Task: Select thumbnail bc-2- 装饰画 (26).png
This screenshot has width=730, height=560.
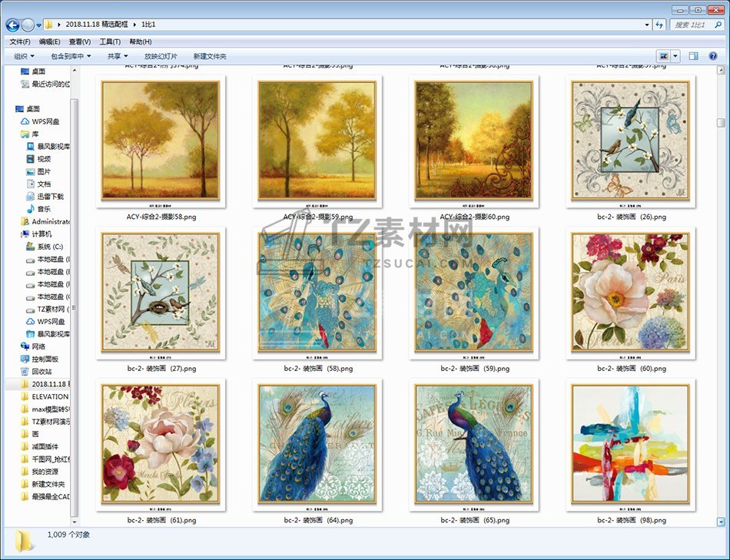Action: (631, 141)
